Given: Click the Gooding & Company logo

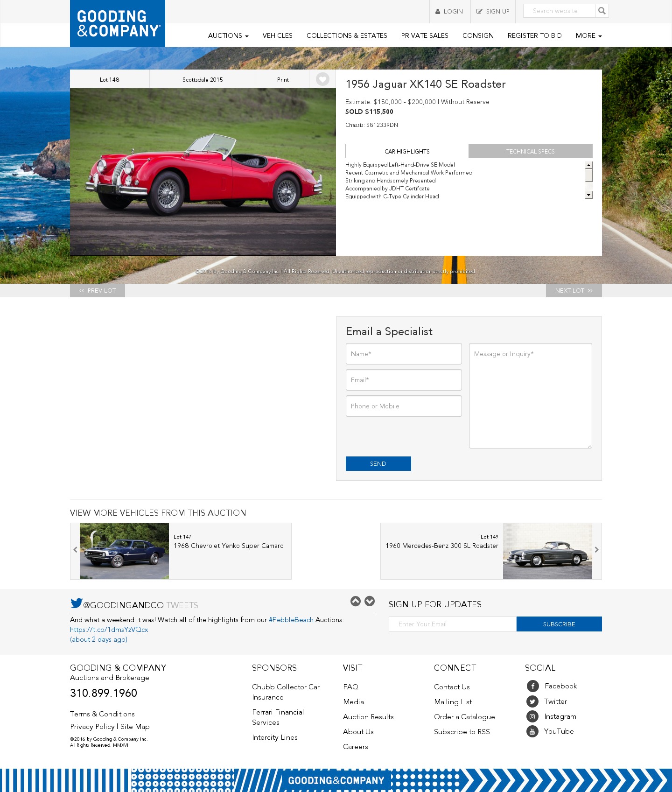Looking at the screenshot, I should (x=118, y=23).
